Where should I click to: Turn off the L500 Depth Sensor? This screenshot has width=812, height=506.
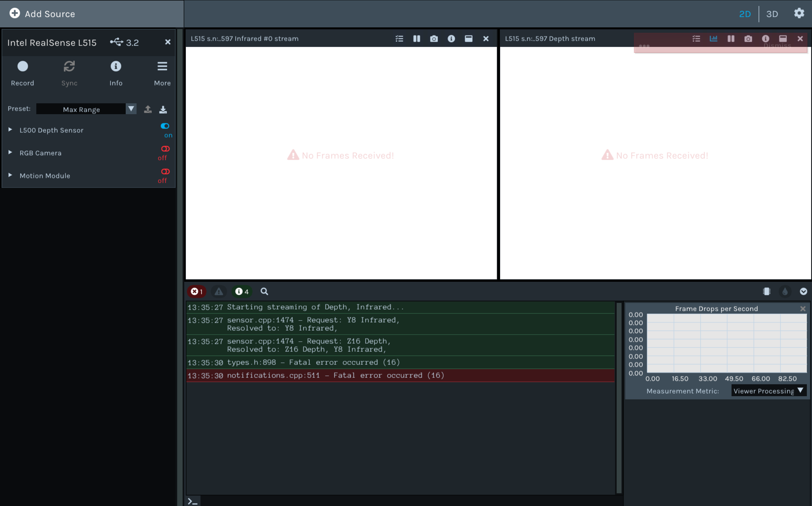(x=165, y=126)
